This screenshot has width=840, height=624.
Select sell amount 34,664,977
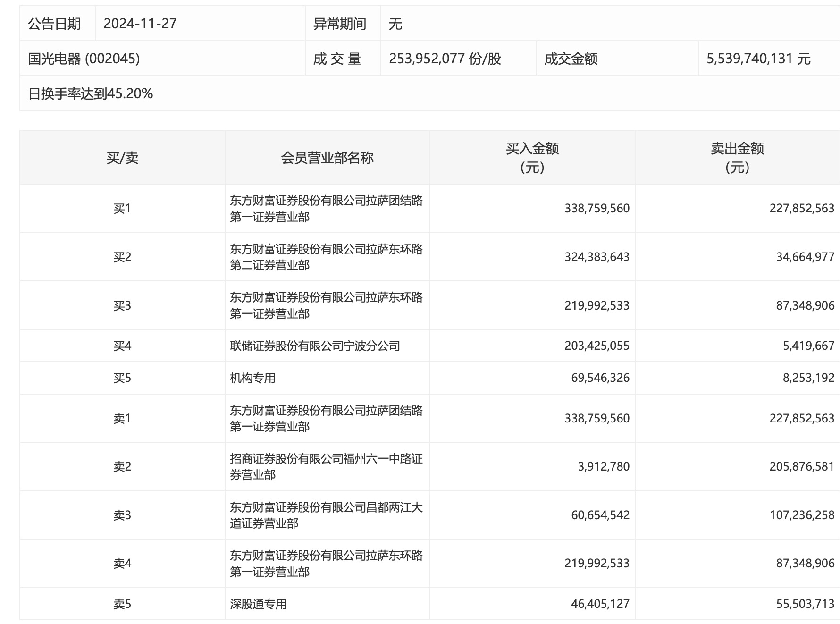[x=805, y=257]
